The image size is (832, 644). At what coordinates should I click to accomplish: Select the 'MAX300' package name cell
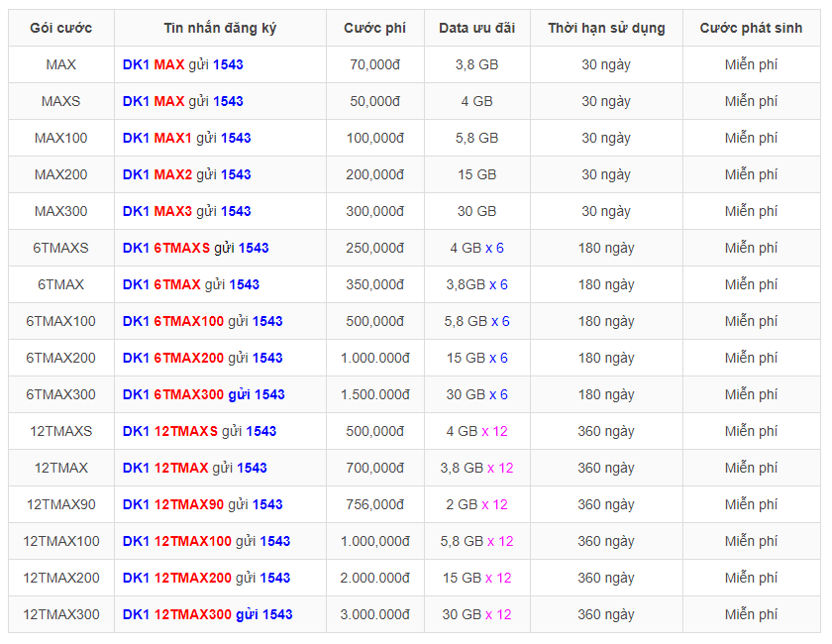(x=61, y=211)
